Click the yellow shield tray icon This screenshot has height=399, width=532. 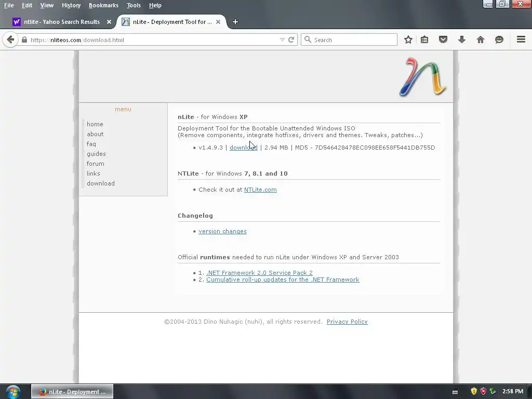tap(474, 392)
